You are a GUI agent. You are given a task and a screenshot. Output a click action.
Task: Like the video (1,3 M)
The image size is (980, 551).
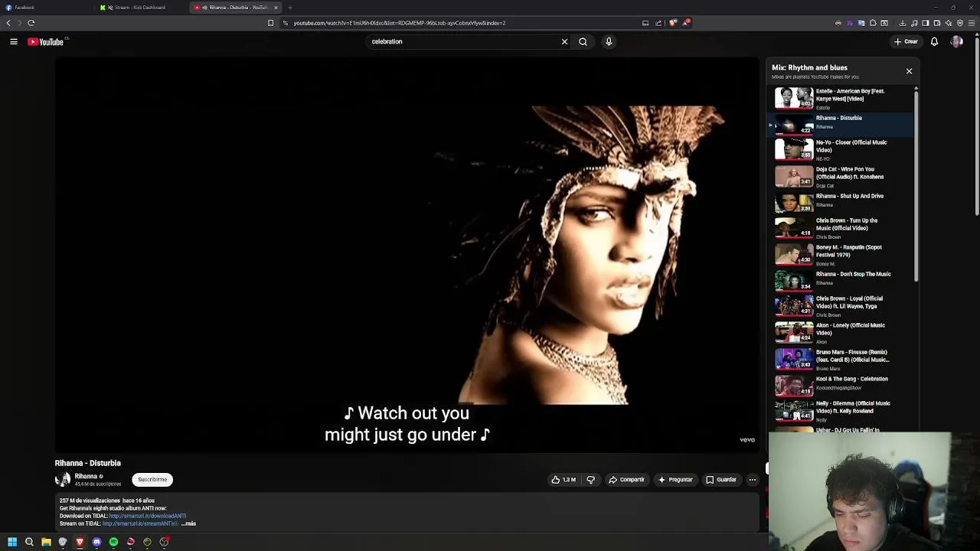[563, 480]
